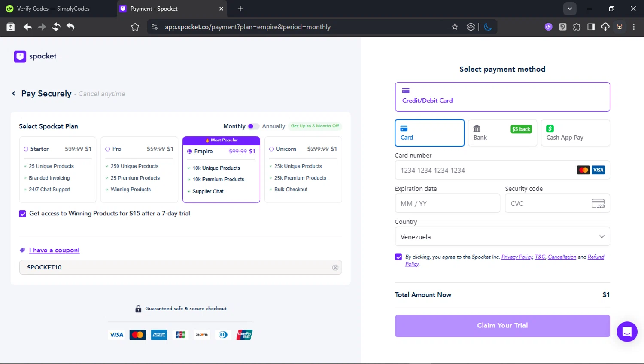
Task: Click the Discover logo below checkout
Action: (x=202, y=335)
